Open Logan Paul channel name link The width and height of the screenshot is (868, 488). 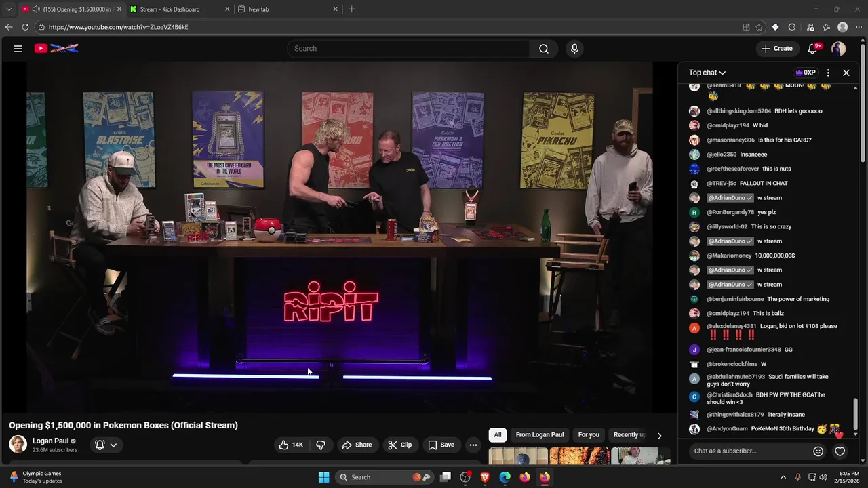click(50, 441)
